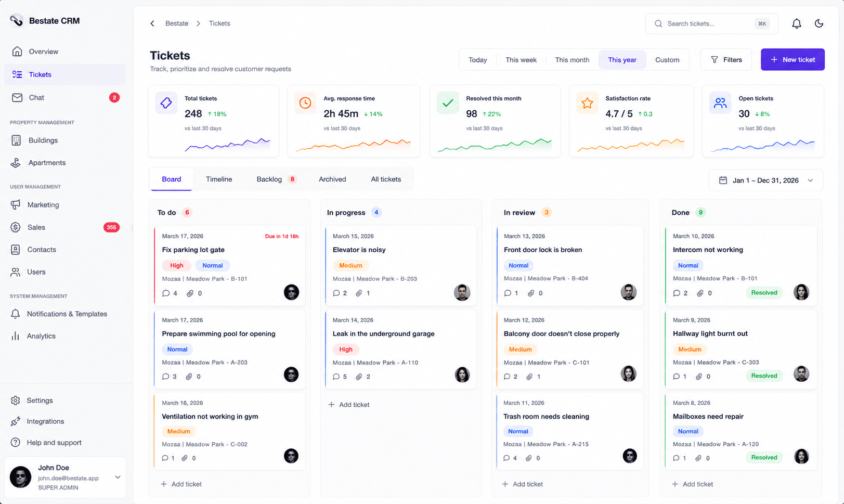This screenshot has height=504, width=844.
Task: Click the Satisfaction rate star icon
Action: point(587,103)
